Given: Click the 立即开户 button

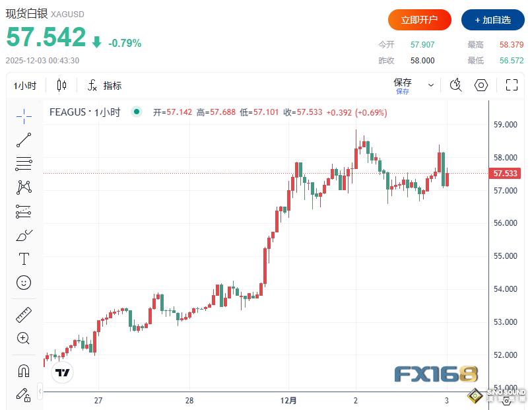Looking at the screenshot, I should coord(419,20).
